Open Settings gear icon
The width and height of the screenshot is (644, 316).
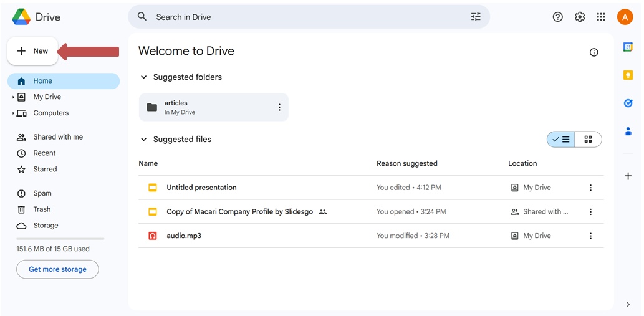click(x=580, y=17)
